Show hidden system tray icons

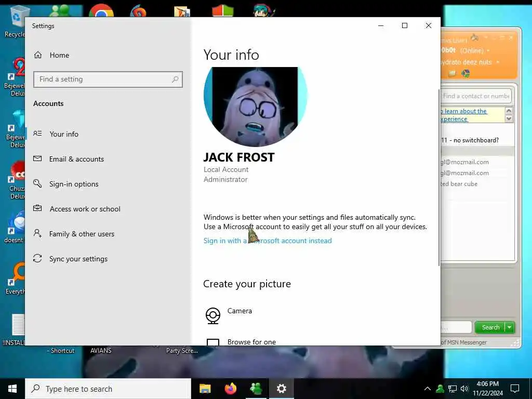(428, 389)
